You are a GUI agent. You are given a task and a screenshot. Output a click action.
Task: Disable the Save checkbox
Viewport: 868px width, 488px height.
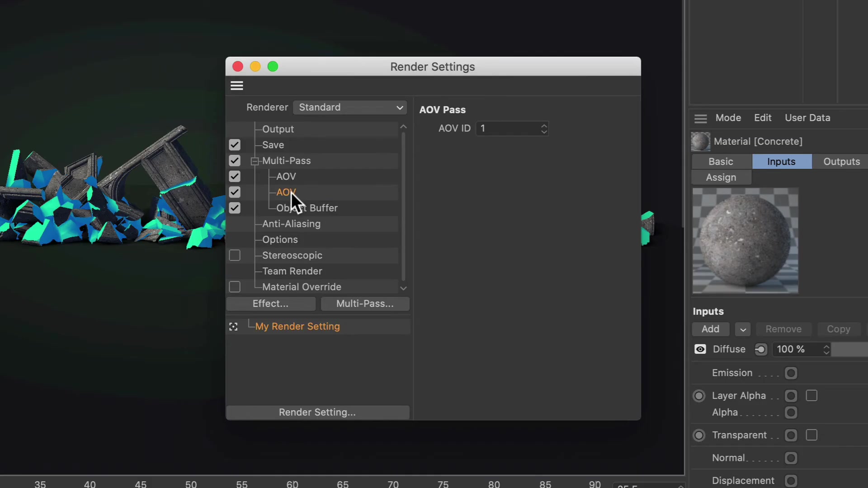pyautogui.click(x=235, y=145)
